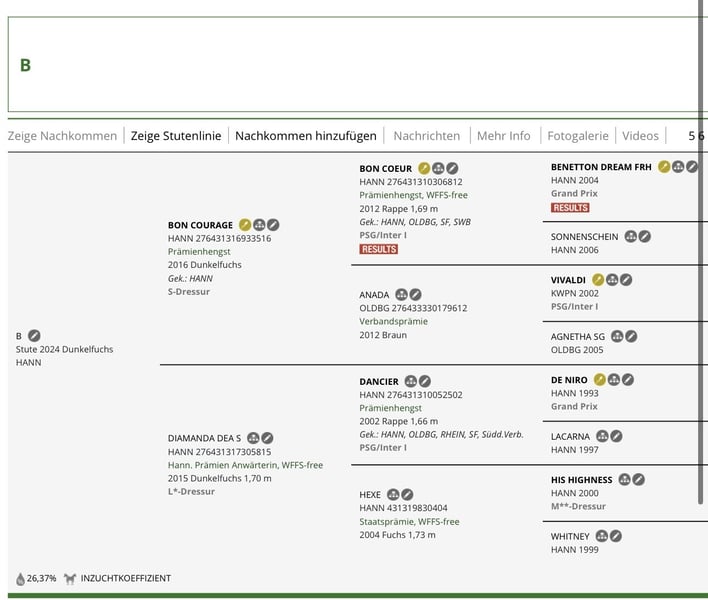Select Nachkommen hinzufügen
Screen dimensions: 708x600
(306, 136)
